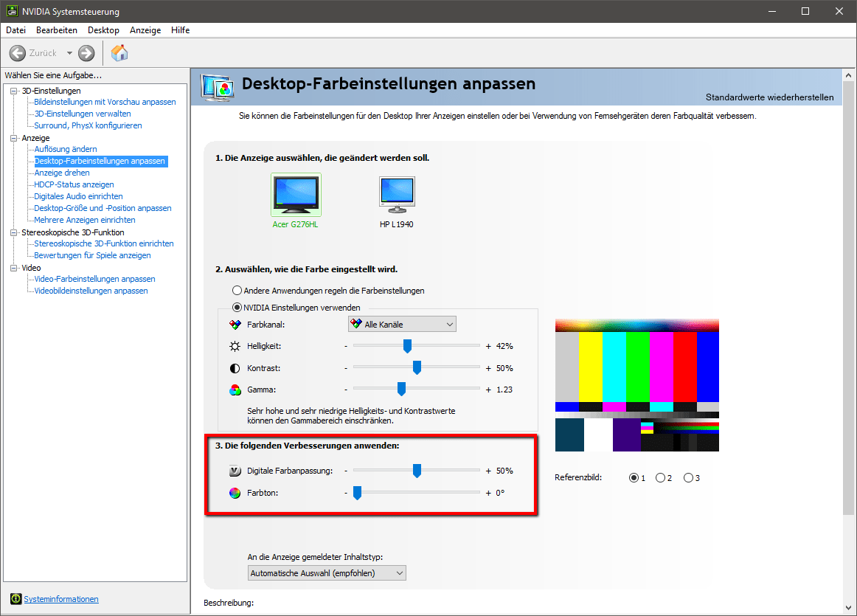The image size is (857, 616).
Task: Select 'Video-Farbeinstellungen anpassen'
Action: click(x=94, y=280)
